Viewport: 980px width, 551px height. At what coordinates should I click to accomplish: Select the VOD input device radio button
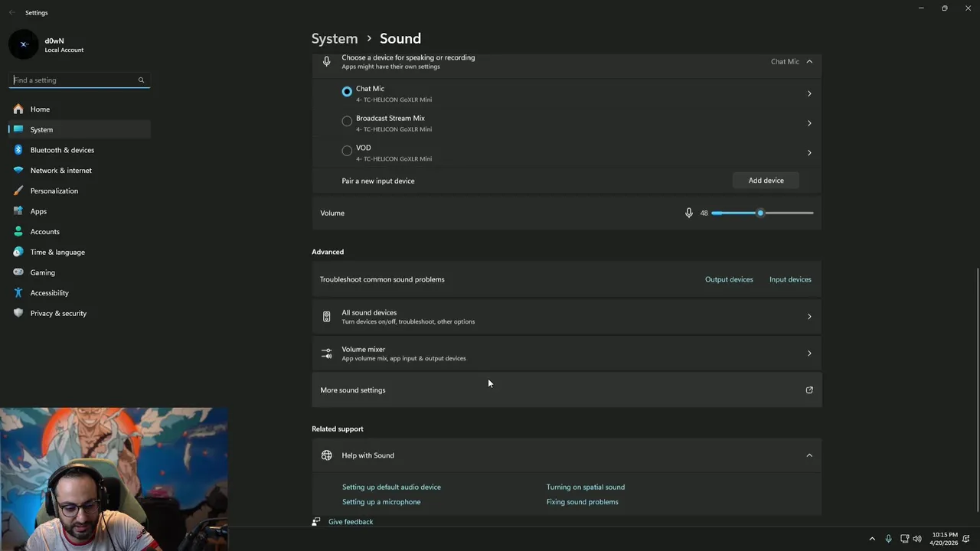pos(347,151)
